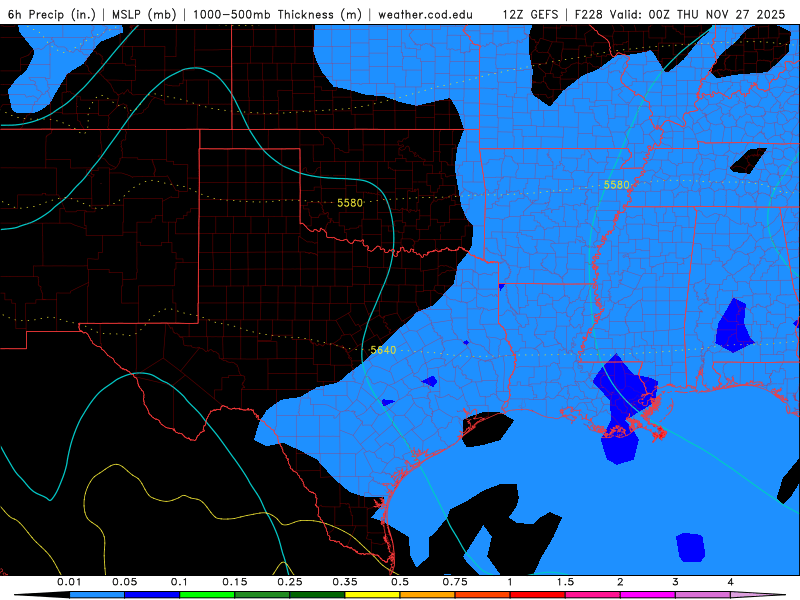Click the '12Z GEFS' model run text
Screen dimensions: 800x600
pyautogui.click(x=530, y=15)
